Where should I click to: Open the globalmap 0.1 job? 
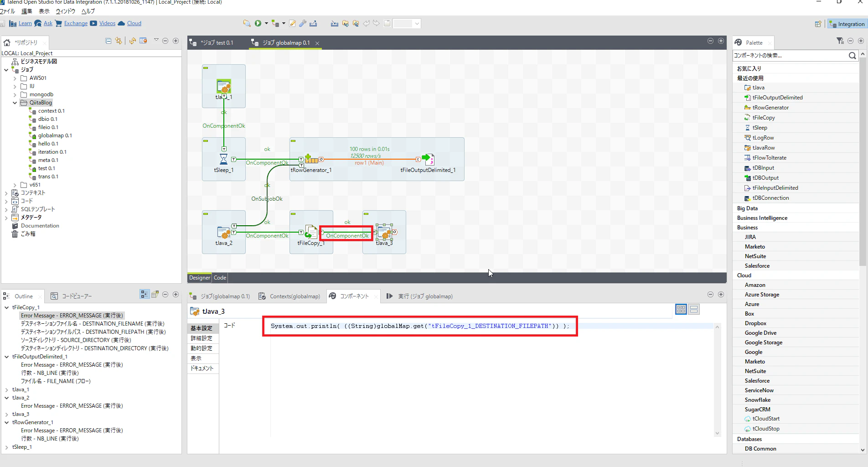click(x=55, y=135)
